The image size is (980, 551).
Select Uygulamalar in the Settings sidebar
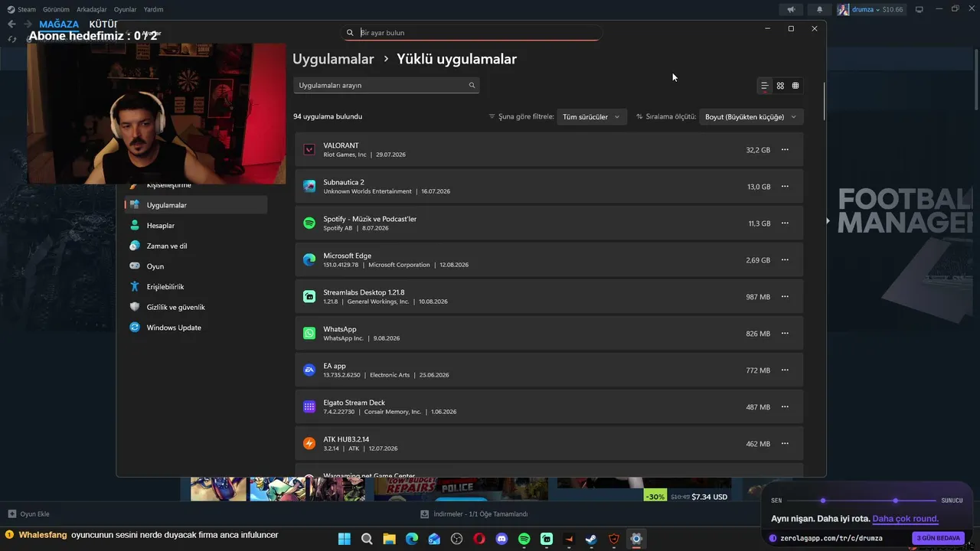[x=196, y=205]
